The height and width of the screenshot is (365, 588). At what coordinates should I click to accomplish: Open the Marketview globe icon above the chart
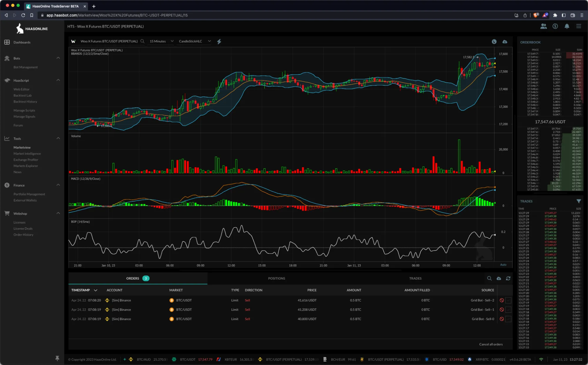coord(494,42)
